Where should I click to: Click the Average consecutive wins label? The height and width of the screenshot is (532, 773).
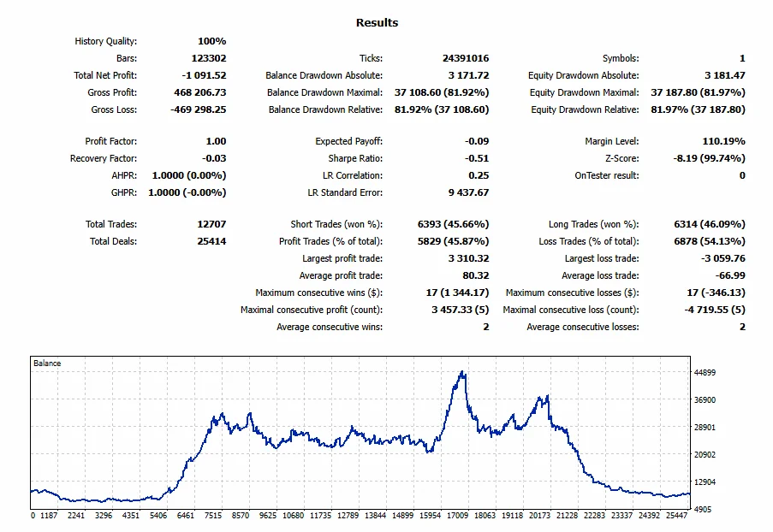(x=330, y=327)
